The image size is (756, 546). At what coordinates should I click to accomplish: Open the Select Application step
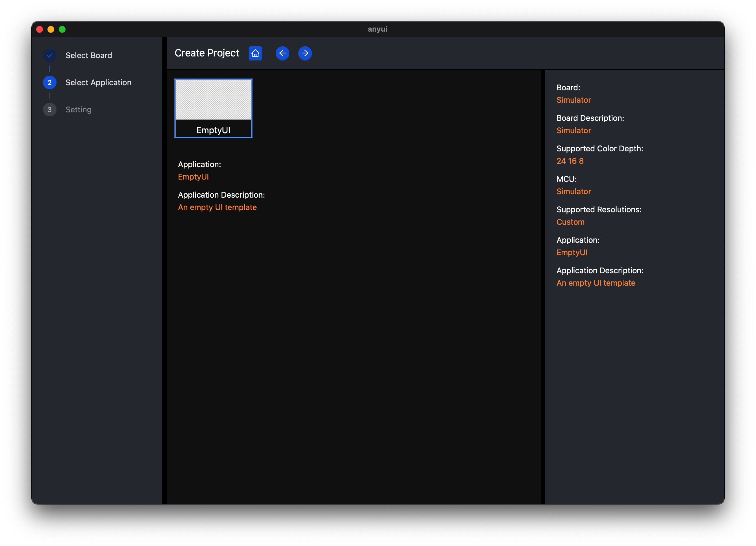coord(98,83)
